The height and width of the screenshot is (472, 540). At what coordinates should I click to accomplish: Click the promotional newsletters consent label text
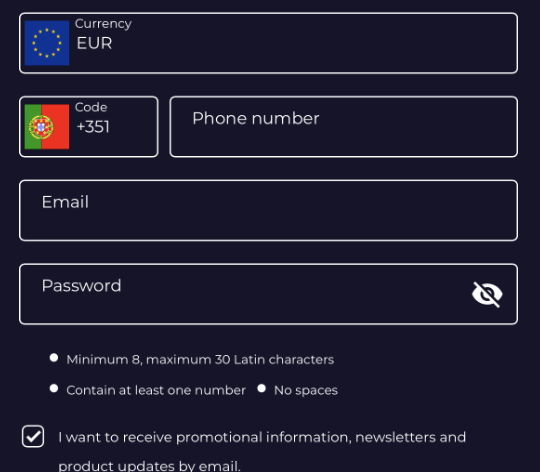[262, 451]
